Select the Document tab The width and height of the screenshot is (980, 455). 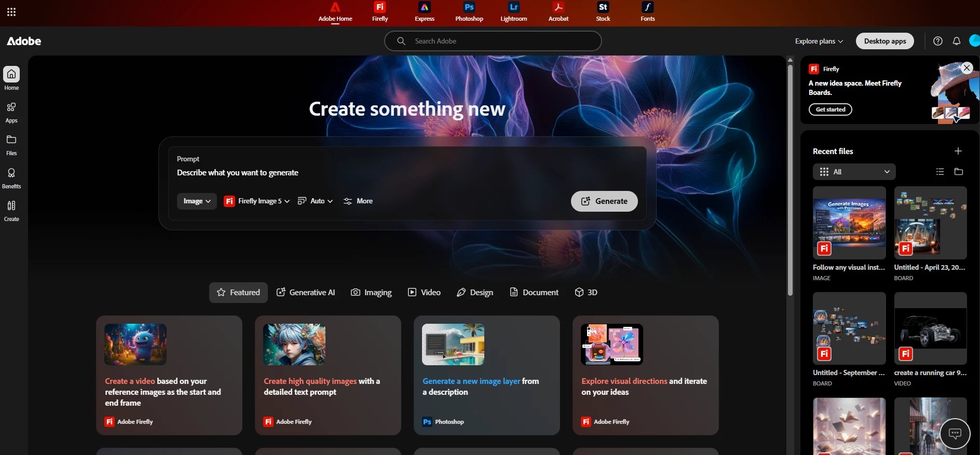pos(534,293)
